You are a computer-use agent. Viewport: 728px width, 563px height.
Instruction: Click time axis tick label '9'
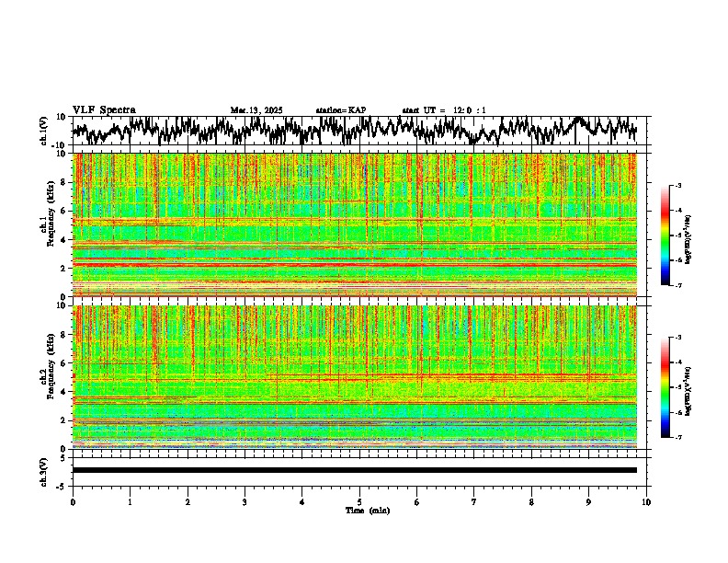588,502
